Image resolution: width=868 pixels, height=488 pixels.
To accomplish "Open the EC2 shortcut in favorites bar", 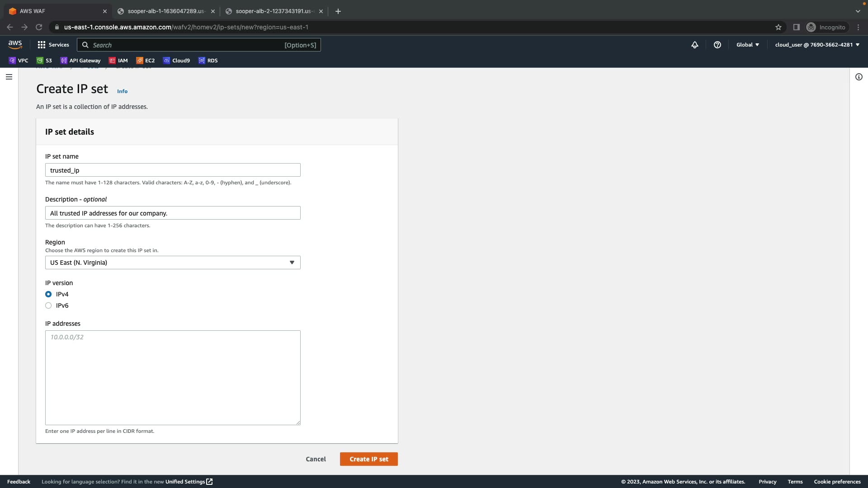I will point(146,61).
